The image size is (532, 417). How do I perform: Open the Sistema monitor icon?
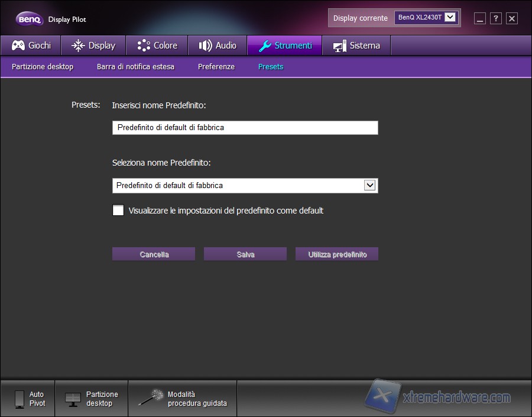[x=339, y=45]
